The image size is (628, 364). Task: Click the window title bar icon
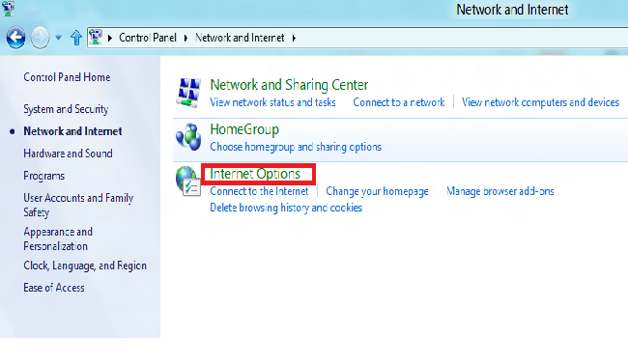pyautogui.click(x=8, y=8)
